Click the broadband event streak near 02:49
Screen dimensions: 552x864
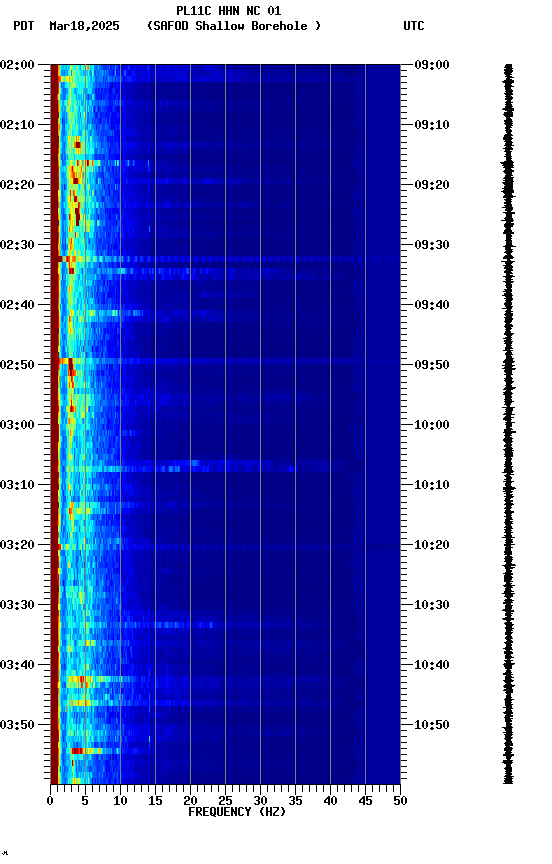pyautogui.click(x=225, y=361)
